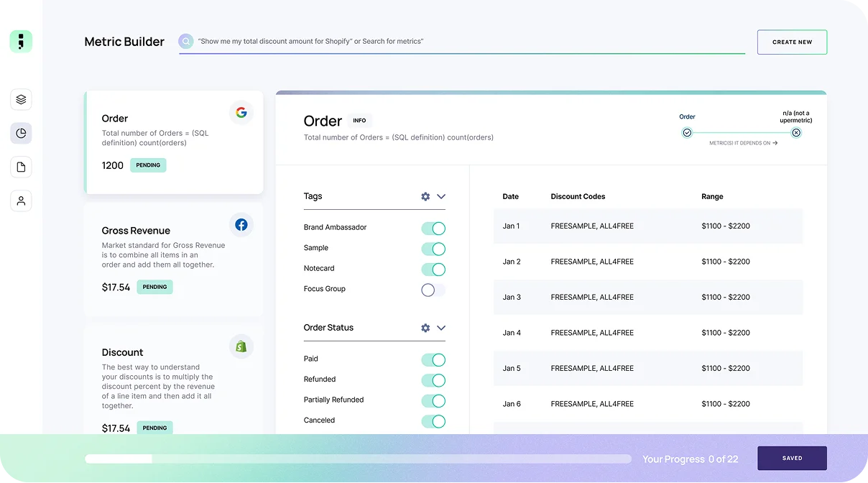Click the document icon in sidebar
868x483 pixels.
pyautogui.click(x=21, y=167)
